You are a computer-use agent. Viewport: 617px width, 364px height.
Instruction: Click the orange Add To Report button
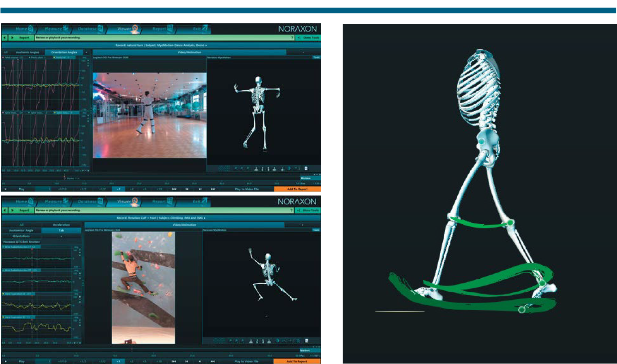[297, 189]
